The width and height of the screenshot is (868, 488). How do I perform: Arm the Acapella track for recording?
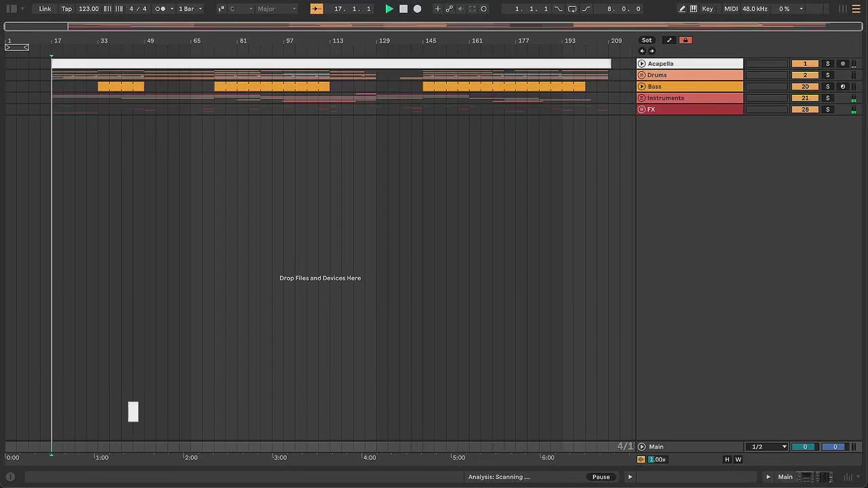point(843,64)
